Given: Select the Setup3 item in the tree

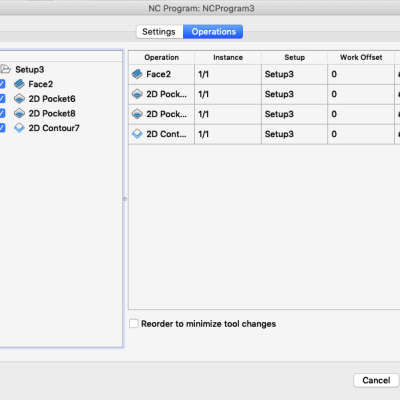Looking at the screenshot, I should pyautogui.click(x=30, y=69).
